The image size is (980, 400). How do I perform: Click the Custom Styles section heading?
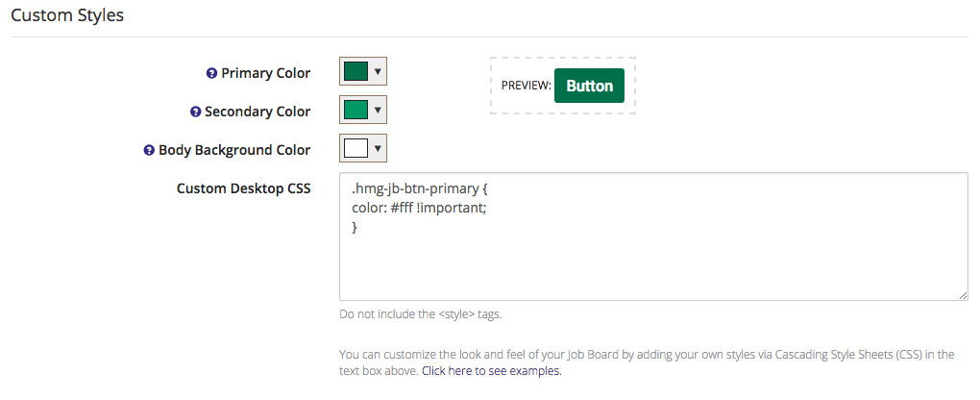[67, 15]
